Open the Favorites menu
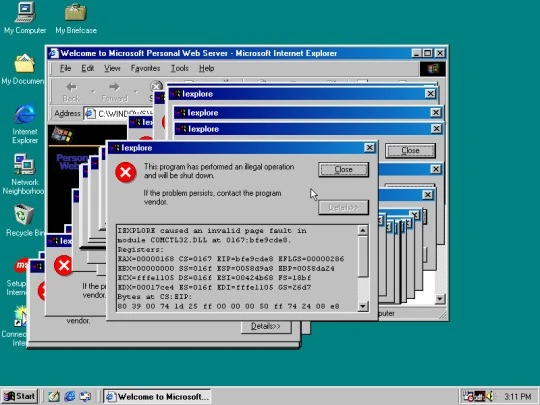Screen dimensions: 540x405 (145, 68)
